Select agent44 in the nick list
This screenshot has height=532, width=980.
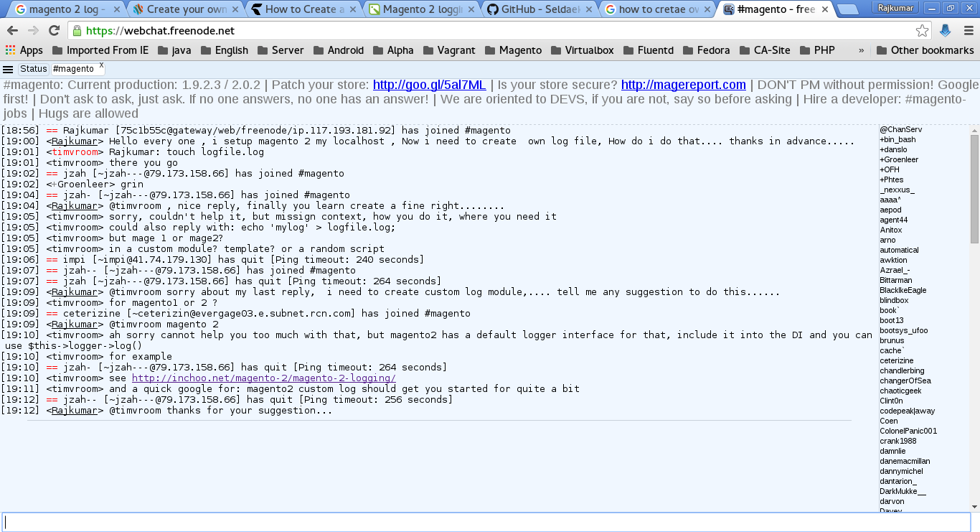(894, 220)
